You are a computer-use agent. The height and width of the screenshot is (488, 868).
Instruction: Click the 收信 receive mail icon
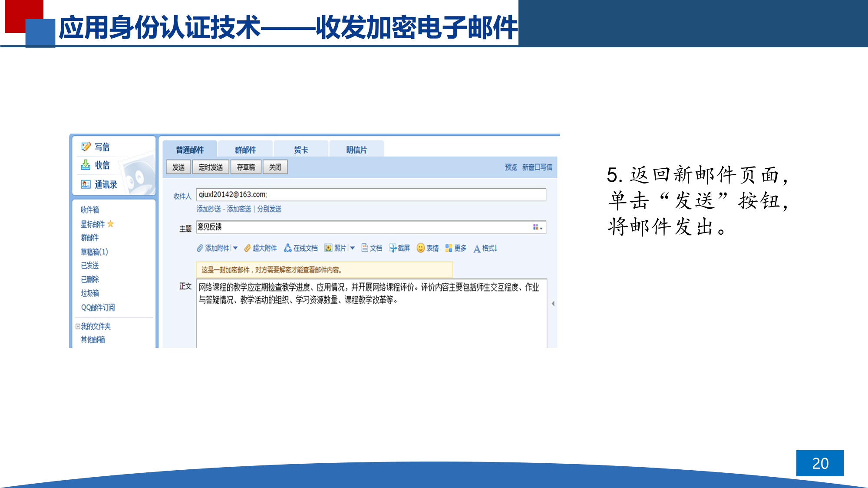coord(86,165)
